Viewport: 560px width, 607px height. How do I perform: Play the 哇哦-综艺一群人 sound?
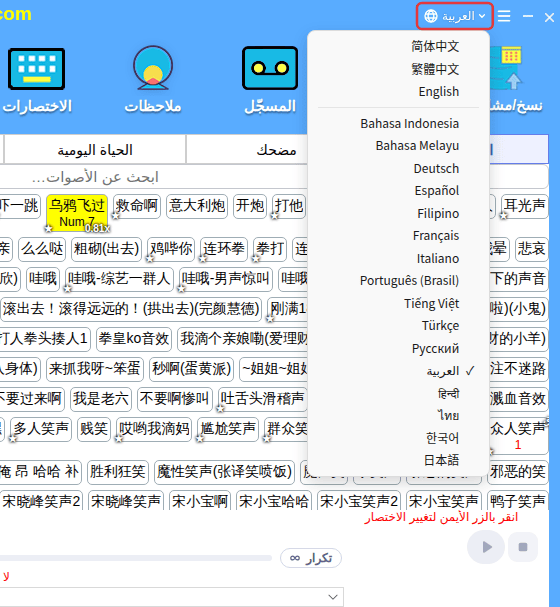pos(119,279)
